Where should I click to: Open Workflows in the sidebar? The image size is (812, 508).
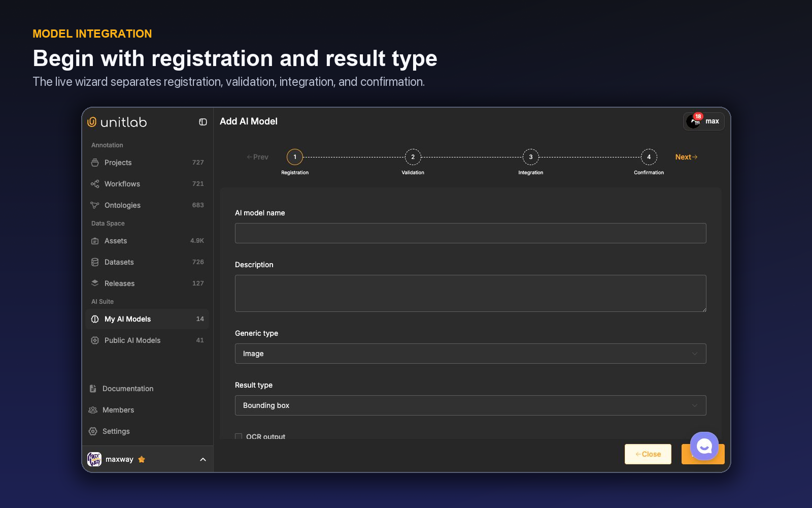(x=147, y=184)
